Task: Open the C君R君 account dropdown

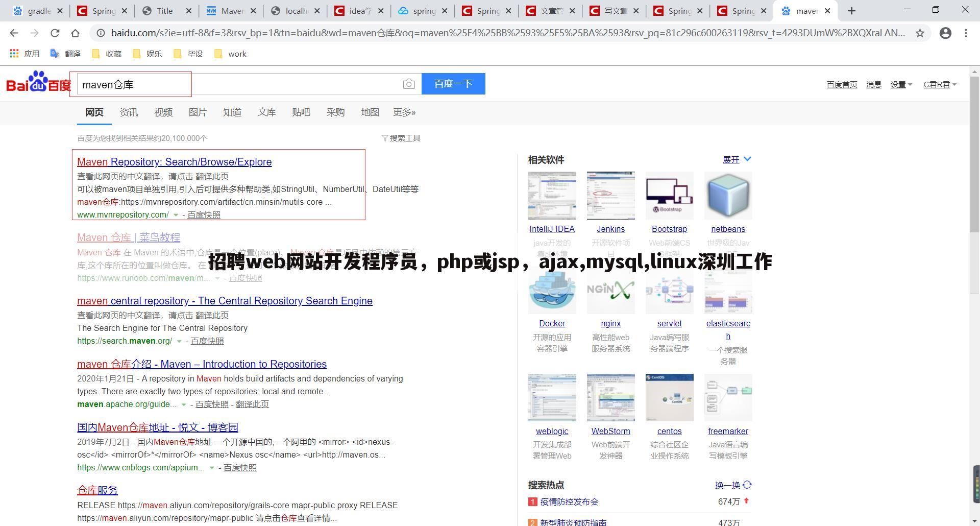Action: click(x=940, y=85)
